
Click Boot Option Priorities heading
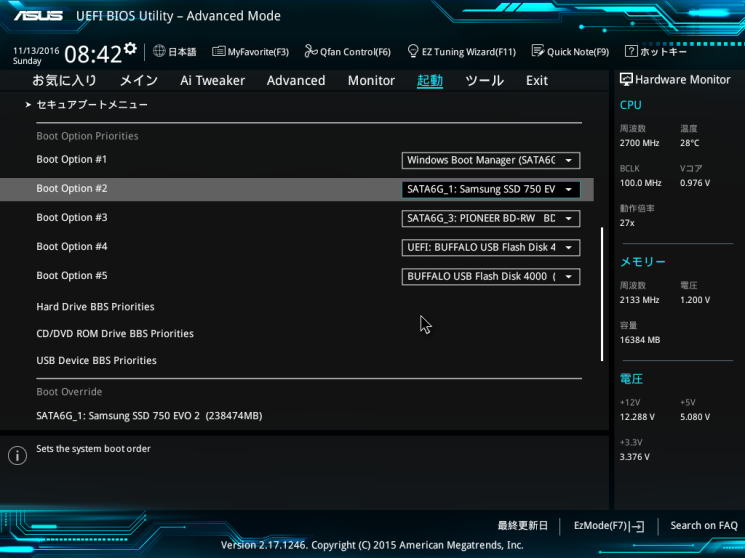pos(87,136)
